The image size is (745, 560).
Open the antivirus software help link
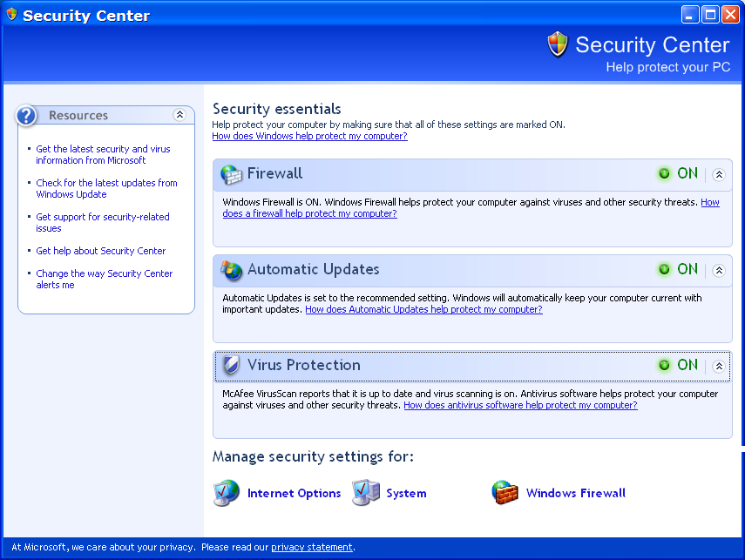coord(520,405)
